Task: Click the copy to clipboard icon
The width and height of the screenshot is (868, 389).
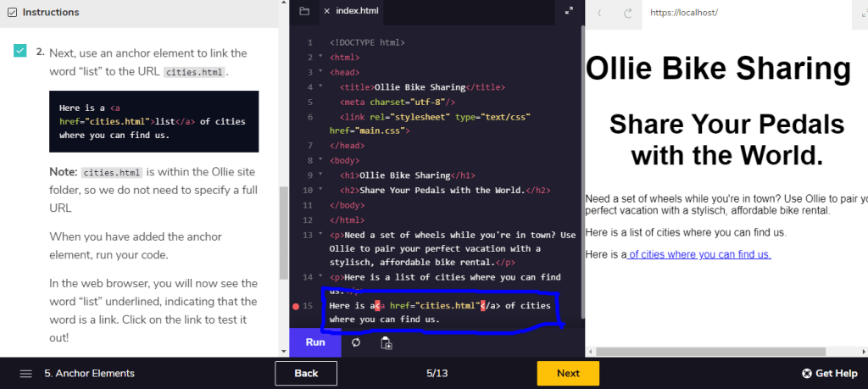Action: 387,342
